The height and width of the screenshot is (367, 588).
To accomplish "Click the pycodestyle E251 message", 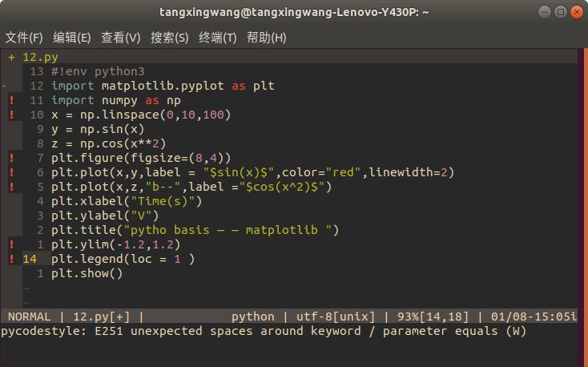I will coord(264,331).
